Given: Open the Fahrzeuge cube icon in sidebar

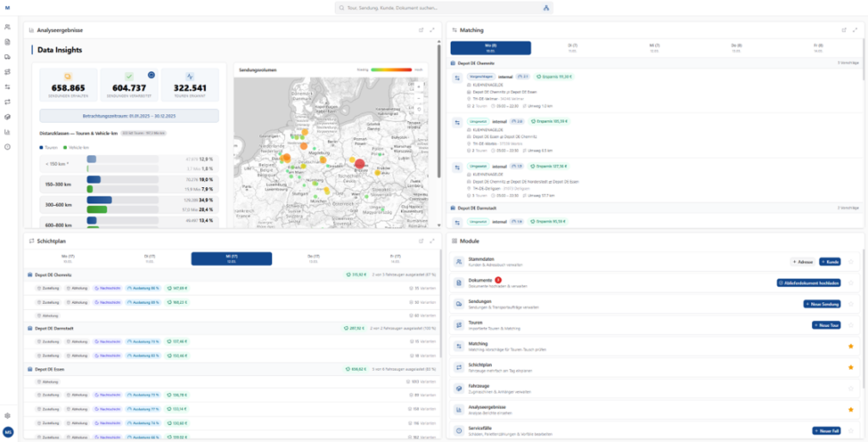Looking at the screenshot, I should pyautogui.click(x=7, y=117).
